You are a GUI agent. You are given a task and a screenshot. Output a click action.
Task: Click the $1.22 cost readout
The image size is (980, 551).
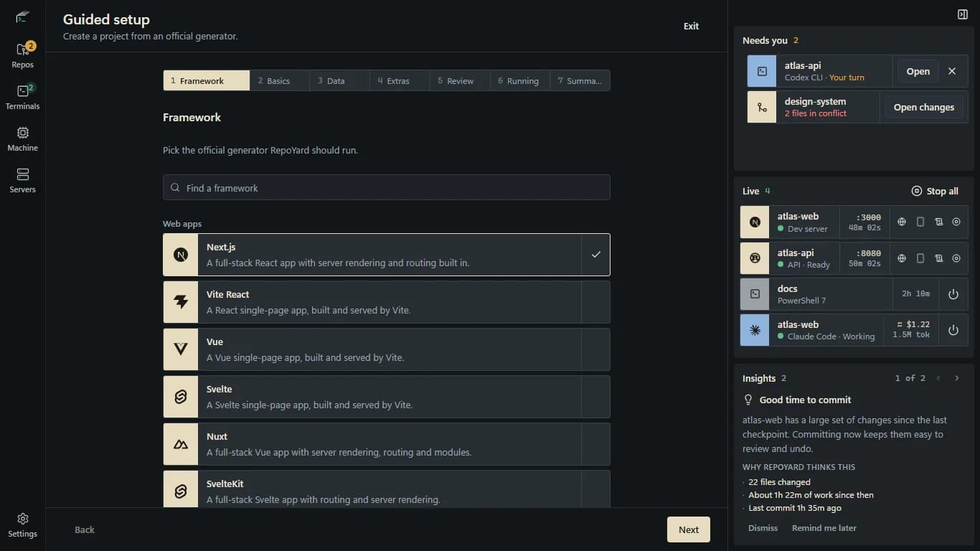click(913, 324)
